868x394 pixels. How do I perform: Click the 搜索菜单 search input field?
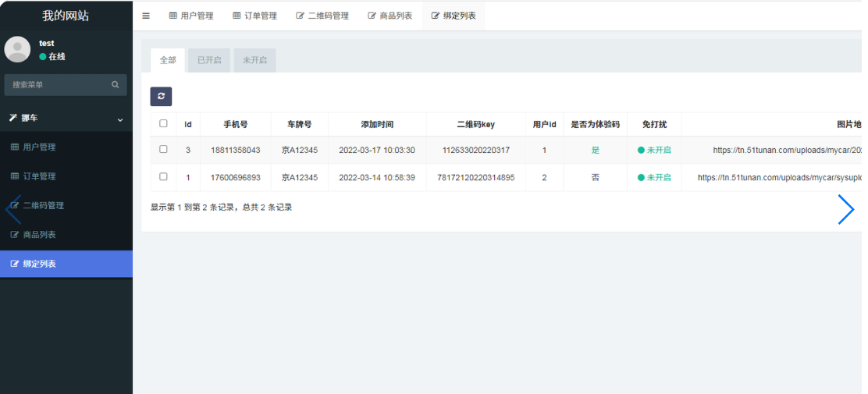[x=59, y=85]
